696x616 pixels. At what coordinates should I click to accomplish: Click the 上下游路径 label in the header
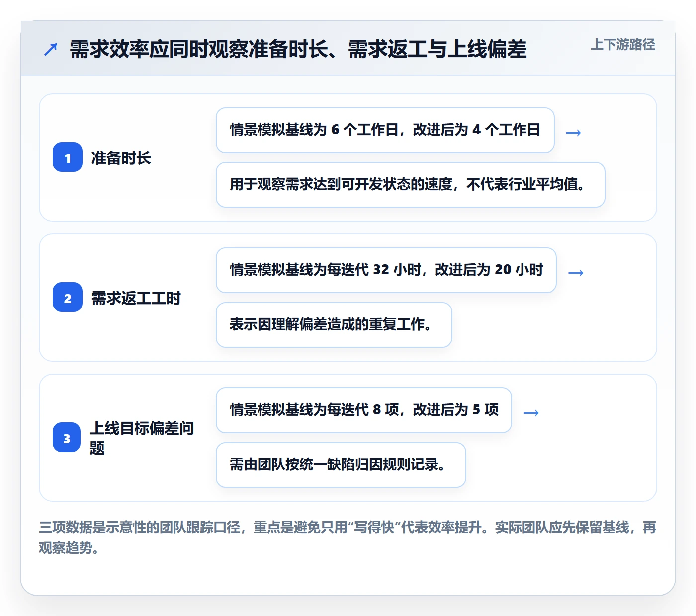[x=622, y=45]
